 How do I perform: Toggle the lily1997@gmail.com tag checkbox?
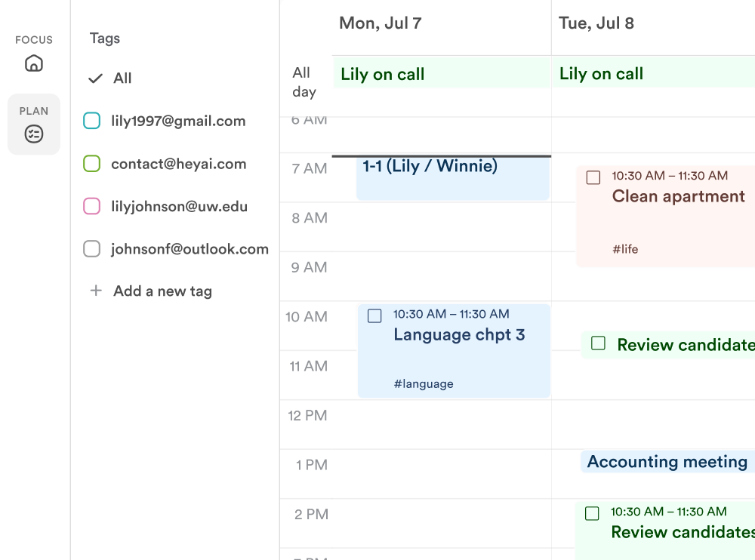pos(91,121)
